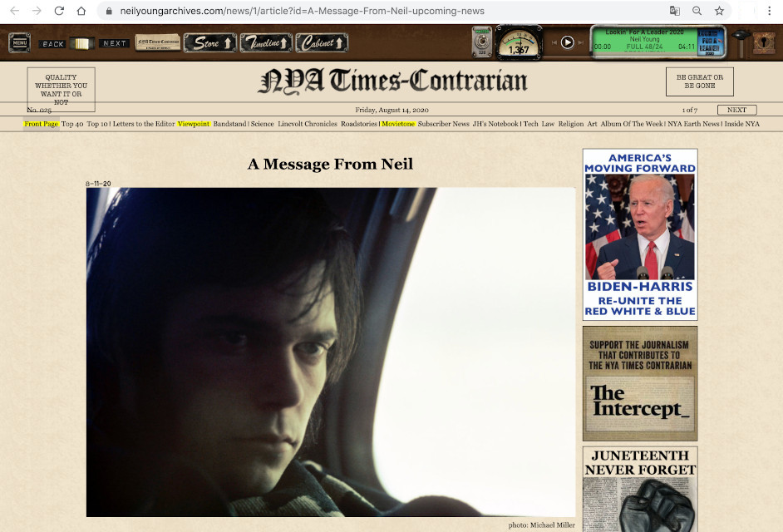Click the NEXT label in the wooden toolbar
Image resolution: width=783 pixels, height=532 pixels.
[x=115, y=43]
